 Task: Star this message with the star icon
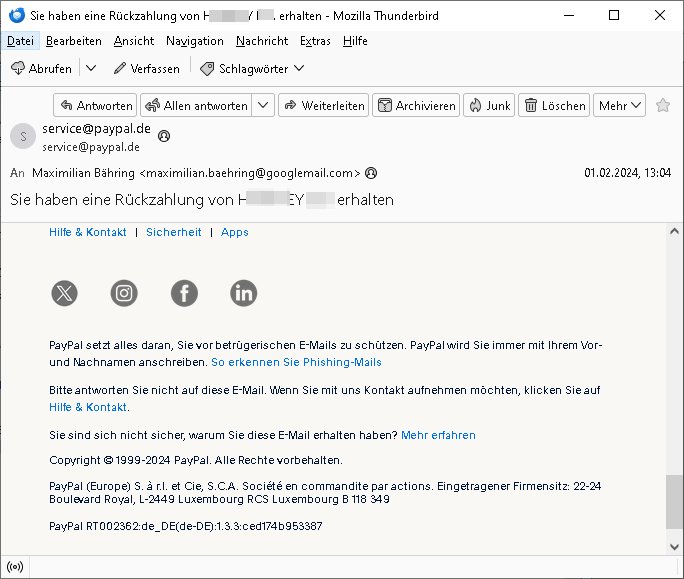coord(663,105)
